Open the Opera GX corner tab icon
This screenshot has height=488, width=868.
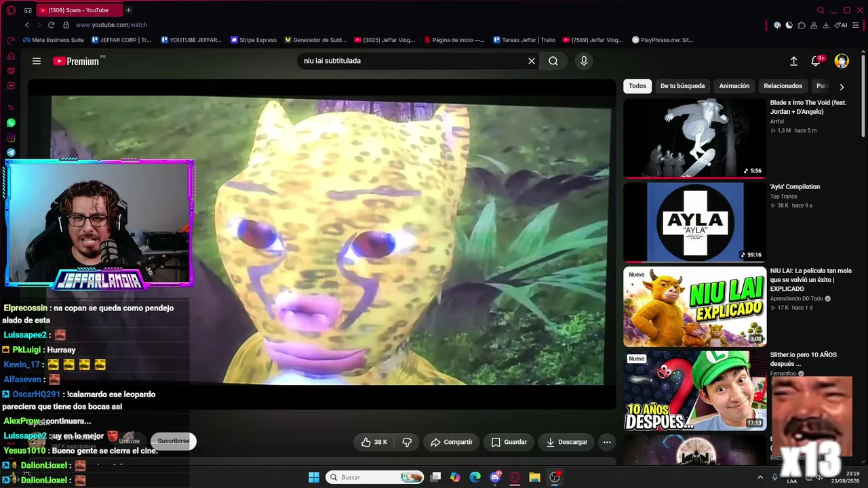pos(28,10)
